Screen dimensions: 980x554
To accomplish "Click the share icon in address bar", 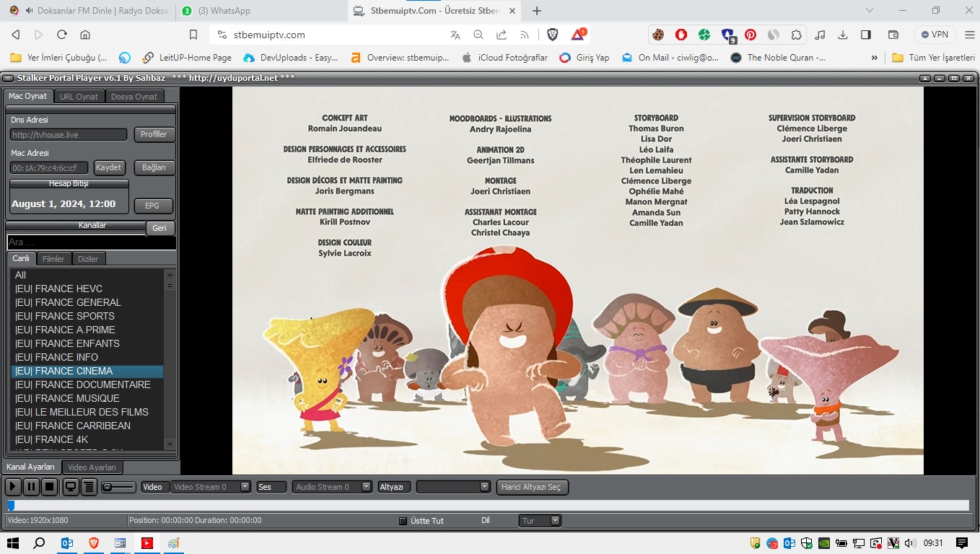I will 502,35.
